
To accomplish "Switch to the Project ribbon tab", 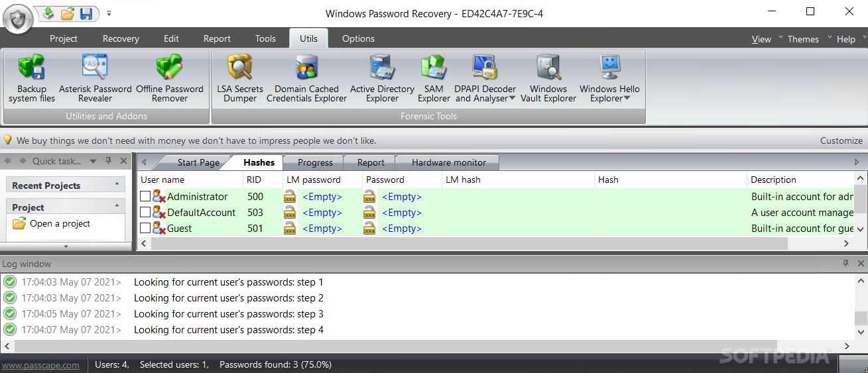I will [x=64, y=38].
